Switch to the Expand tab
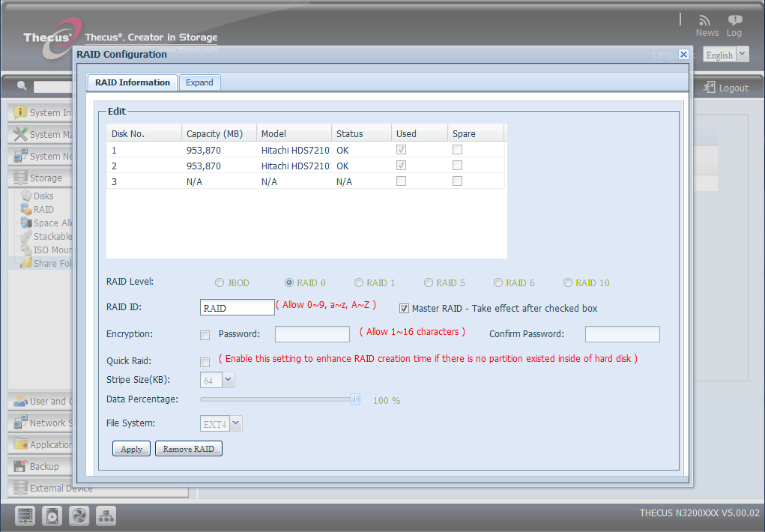Viewport: 765px width, 532px height. coord(199,82)
